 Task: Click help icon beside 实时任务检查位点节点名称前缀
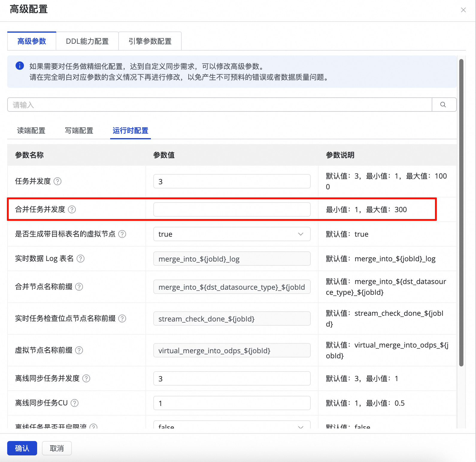click(x=122, y=318)
